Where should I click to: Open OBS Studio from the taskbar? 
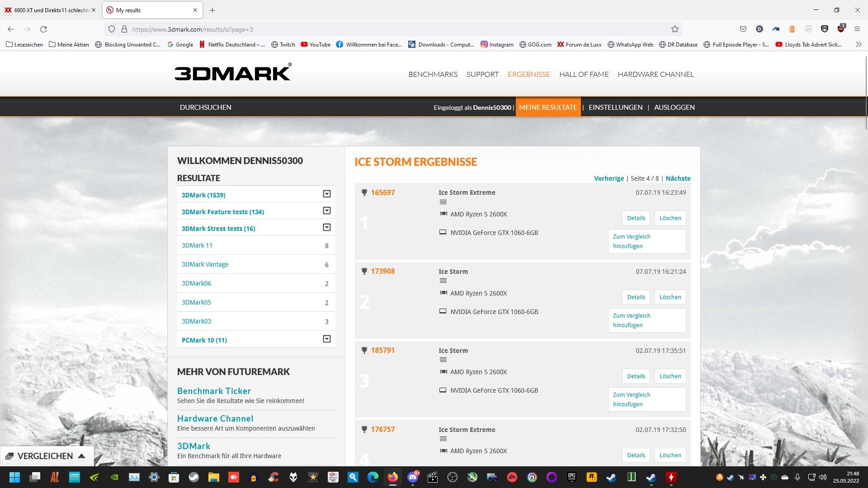pyautogui.click(x=453, y=477)
